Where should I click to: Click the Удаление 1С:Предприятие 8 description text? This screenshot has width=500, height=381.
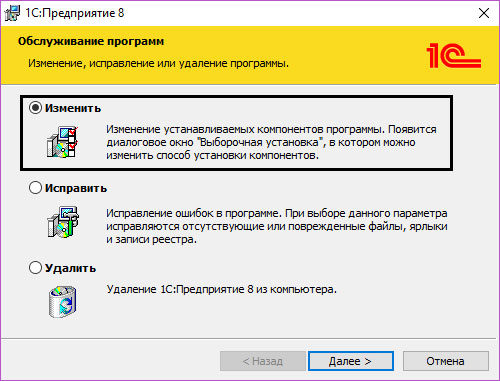(x=222, y=289)
